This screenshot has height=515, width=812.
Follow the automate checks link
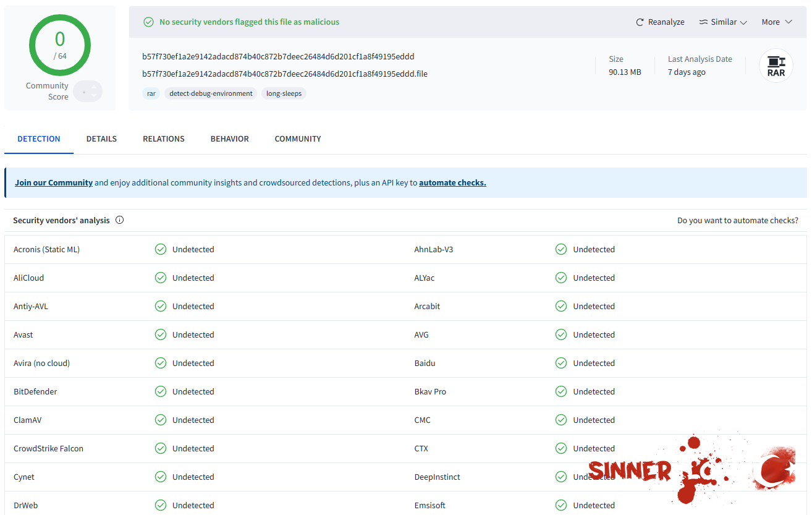click(452, 183)
